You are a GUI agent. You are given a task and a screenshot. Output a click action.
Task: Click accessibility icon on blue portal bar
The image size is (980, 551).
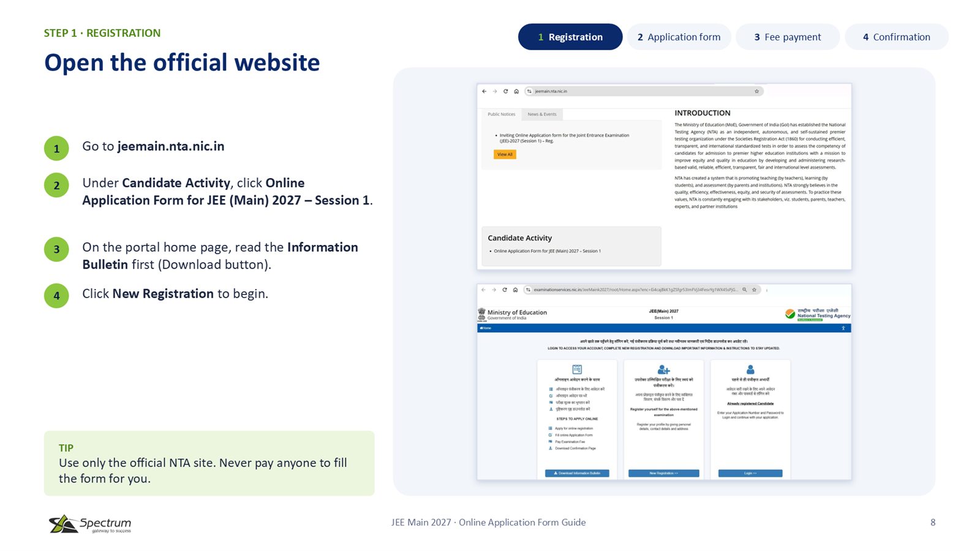[x=843, y=328]
